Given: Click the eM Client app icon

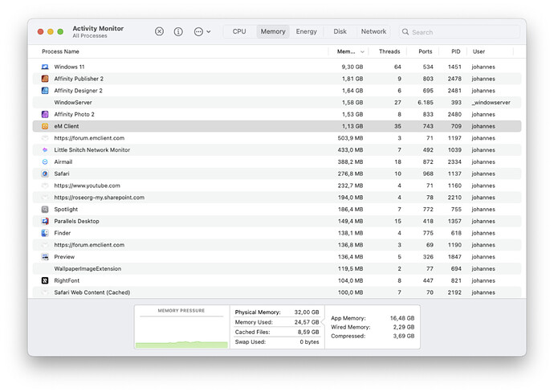Looking at the screenshot, I should (x=45, y=126).
